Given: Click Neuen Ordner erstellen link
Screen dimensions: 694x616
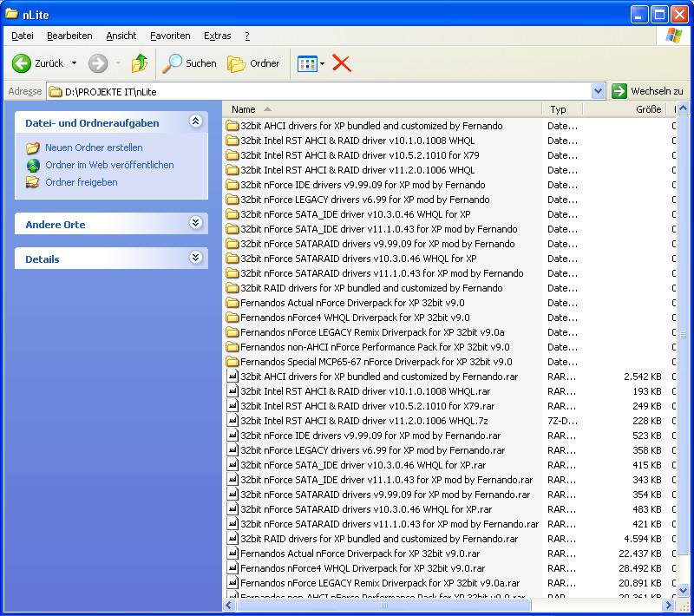Looking at the screenshot, I should (x=94, y=147).
